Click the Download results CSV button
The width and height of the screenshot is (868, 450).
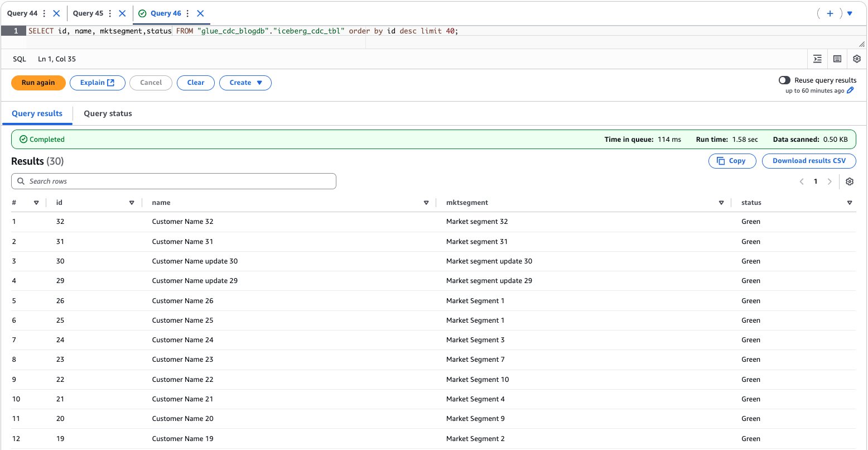pos(808,161)
